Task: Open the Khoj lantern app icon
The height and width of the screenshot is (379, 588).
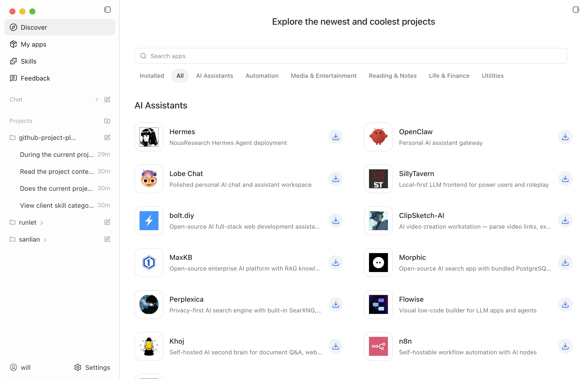Action: point(149,346)
